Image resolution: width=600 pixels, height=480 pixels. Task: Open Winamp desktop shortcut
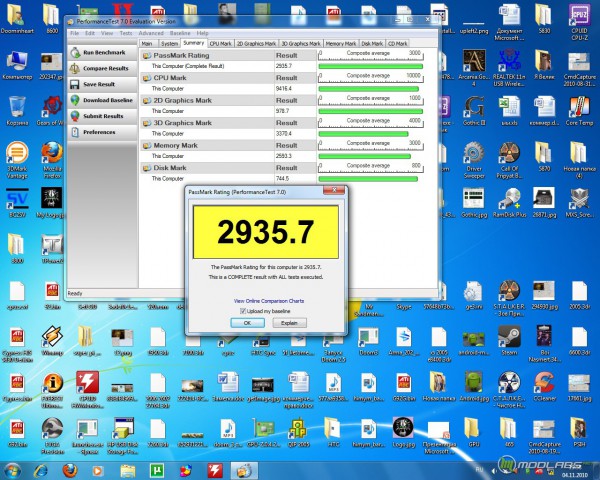click(52, 341)
